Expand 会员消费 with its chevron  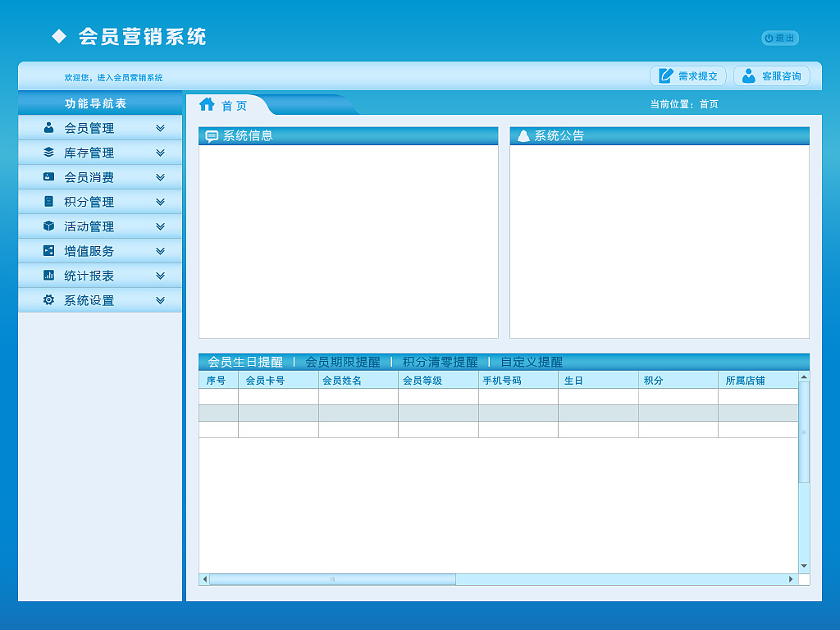pyautogui.click(x=160, y=177)
